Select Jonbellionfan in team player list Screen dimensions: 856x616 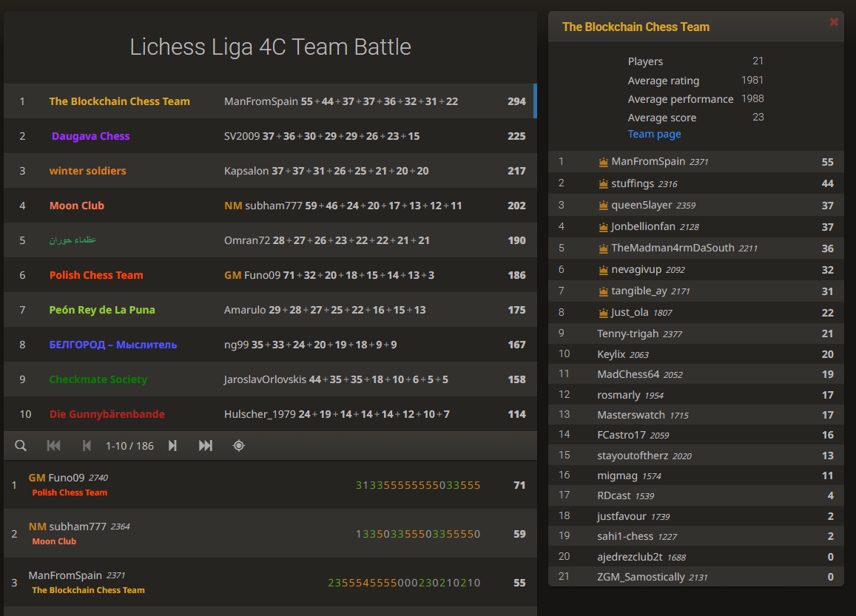(696, 226)
